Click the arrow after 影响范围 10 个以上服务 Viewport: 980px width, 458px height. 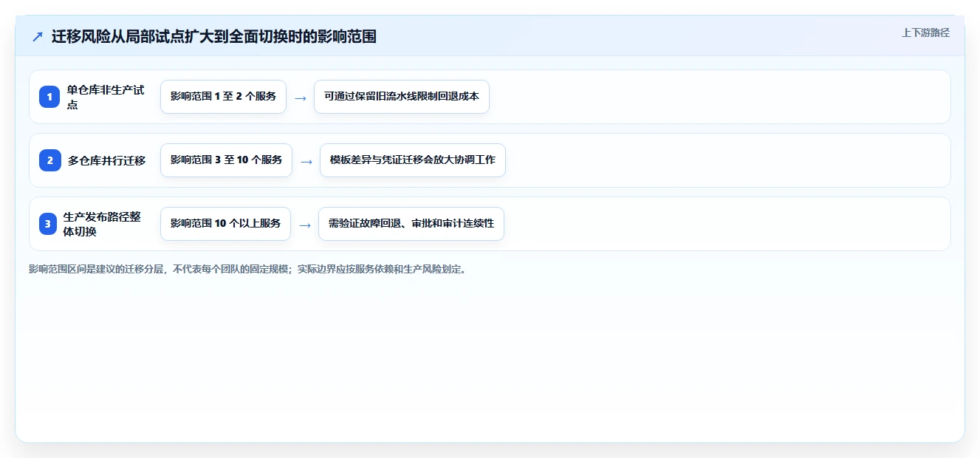pyautogui.click(x=305, y=225)
